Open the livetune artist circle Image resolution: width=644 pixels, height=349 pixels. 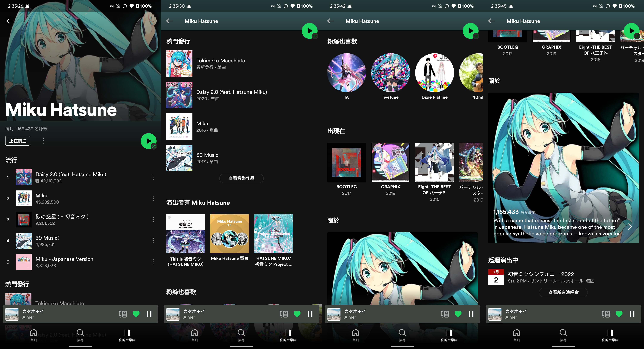pos(391,72)
